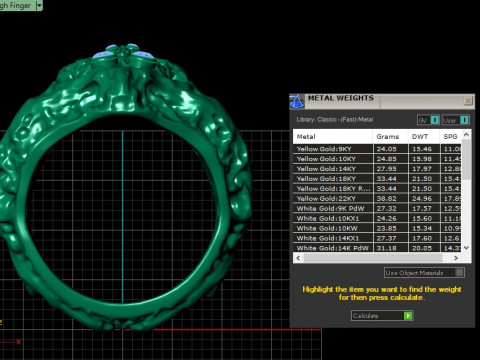Select the White Gold:14K PdW row
This screenshot has width=480, height=360.
coord(378,248)
